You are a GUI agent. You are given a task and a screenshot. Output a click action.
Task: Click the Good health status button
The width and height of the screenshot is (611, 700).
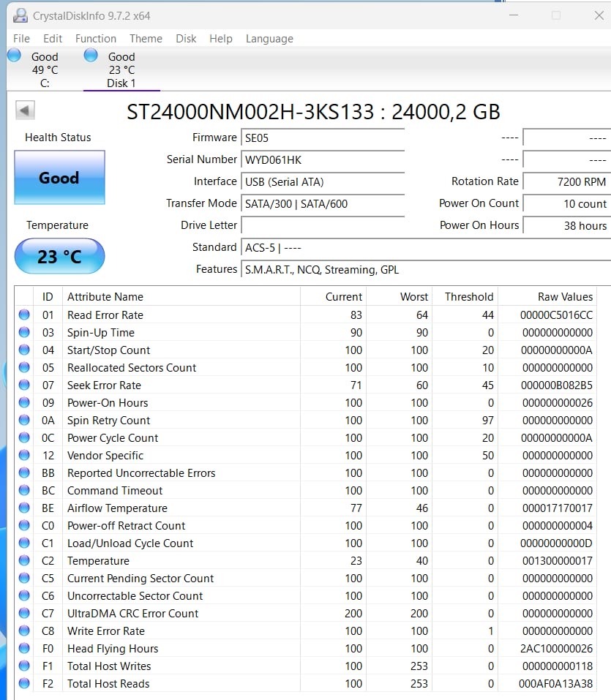[x=59, y=178]
